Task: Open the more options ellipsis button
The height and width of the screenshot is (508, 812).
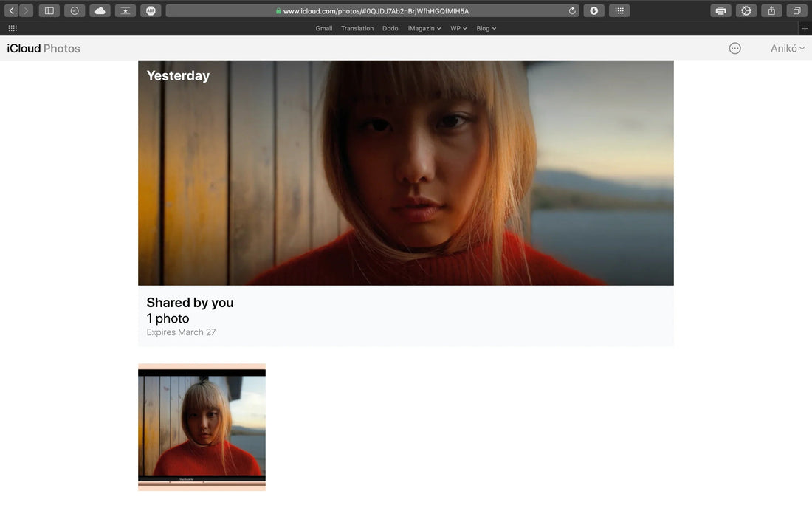Action: click(x=734, y=49)
